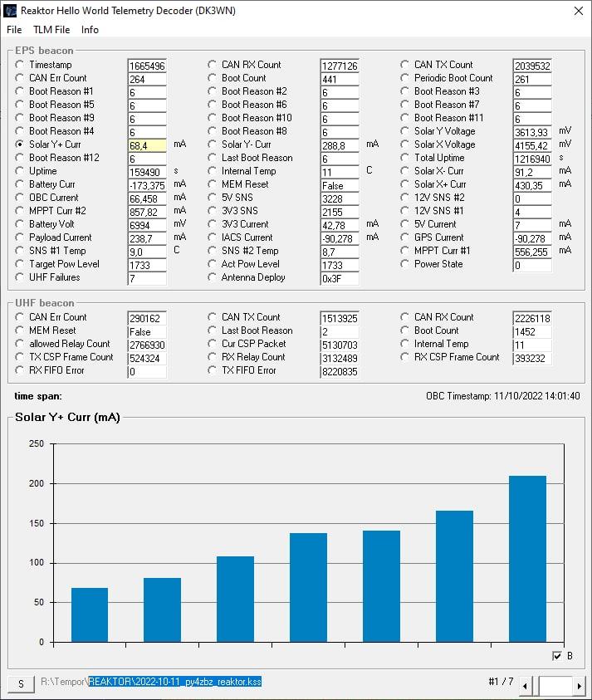Select the Periodic Boot Count radio button
This screenshot has width=592, height=700.
(x=404, y=78)
